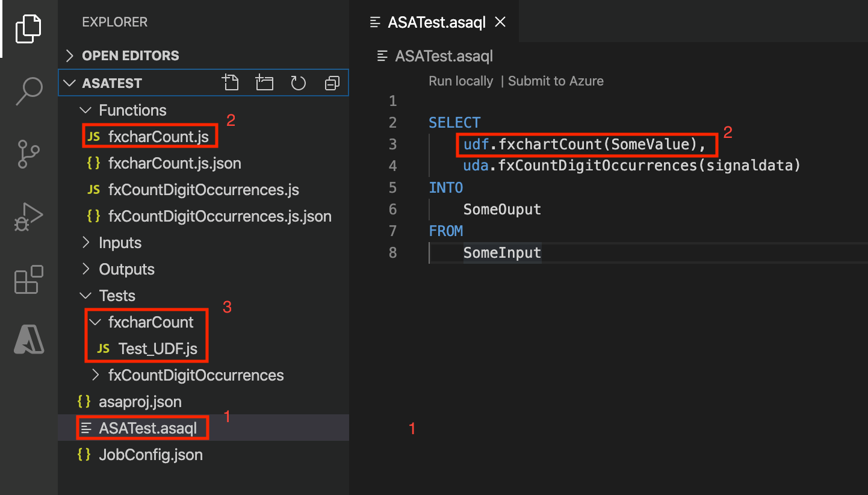Click the Run locally link
Image resolution: width=868 pixels, height=495 pixels.
(460, 81)
